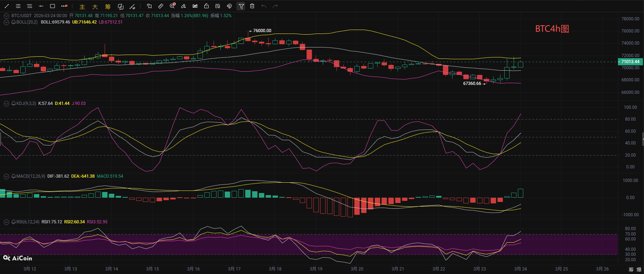Open the 筹 chip distribution menu in toolbar
Image resolution: width=644 pixels, height=274 pixels.
coord(108,6)
